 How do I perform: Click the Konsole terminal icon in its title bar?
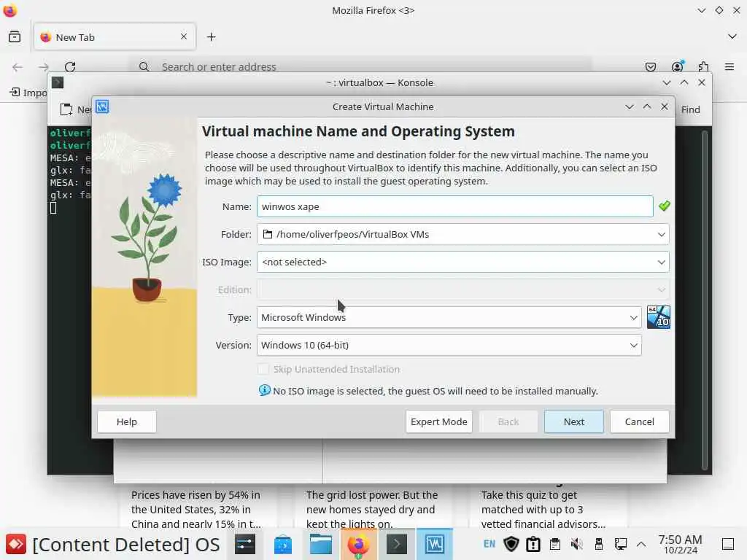(58, 83)
